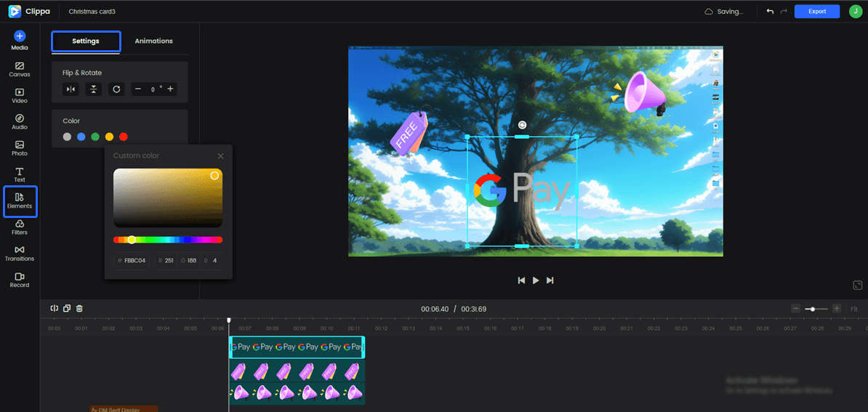
Task: Click rotate handle above G Pay
Action: pyautogui.click(x=522, y=126)
